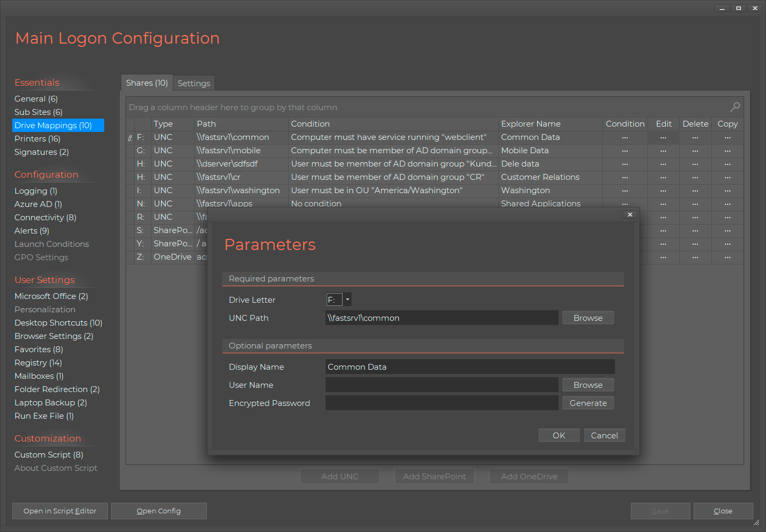Click the Delete ellipsis for Customer Relations row

695,177
